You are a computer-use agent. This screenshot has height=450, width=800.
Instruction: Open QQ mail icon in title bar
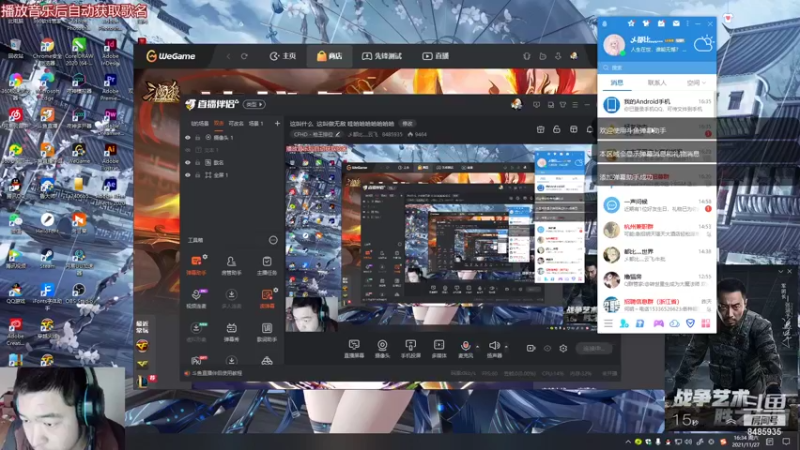click(676, 23)
